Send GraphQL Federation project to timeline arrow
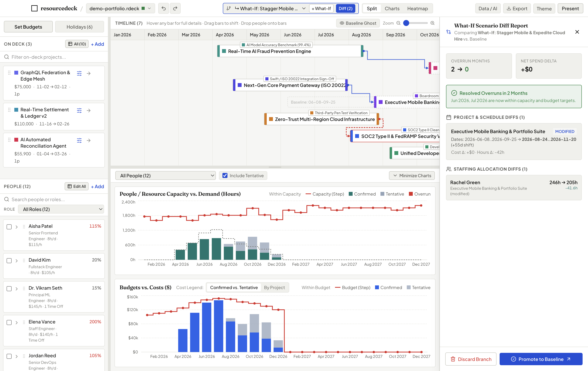Viewport: 588px width, 371px height. [x=89, y=73]
